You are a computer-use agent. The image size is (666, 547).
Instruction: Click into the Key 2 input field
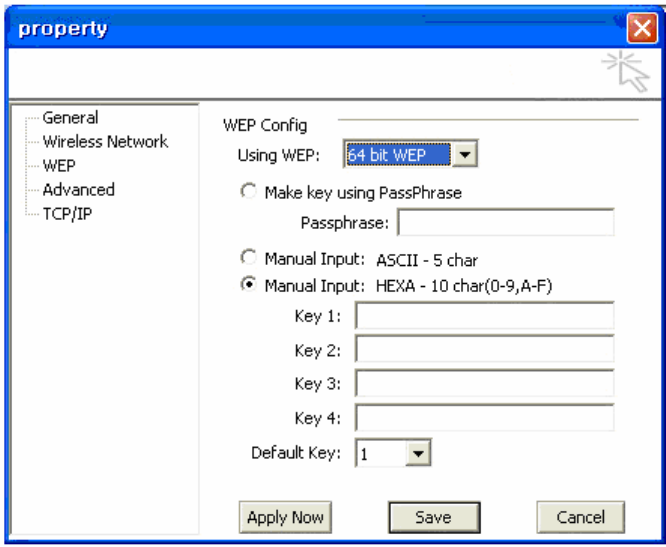coord(484,349)
